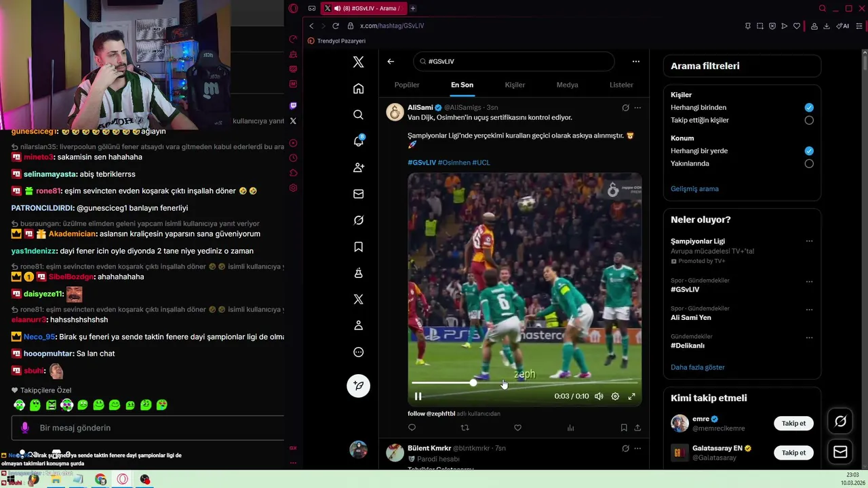Repost AliSami's post

point(465,428)
